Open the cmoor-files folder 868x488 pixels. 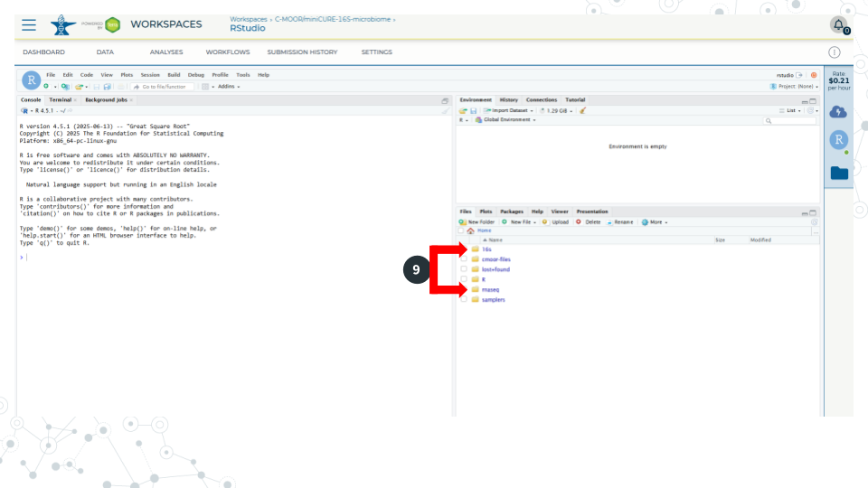(496, 259)
